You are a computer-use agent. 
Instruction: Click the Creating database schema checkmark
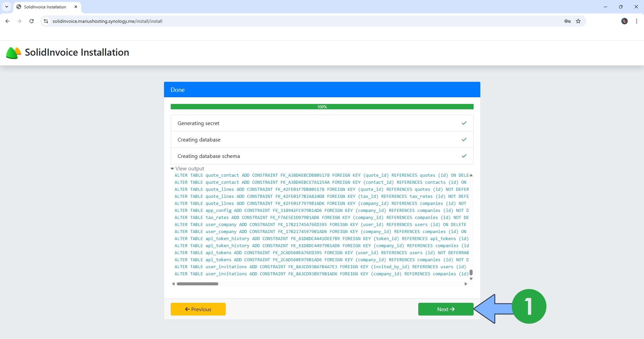[464, 156]
